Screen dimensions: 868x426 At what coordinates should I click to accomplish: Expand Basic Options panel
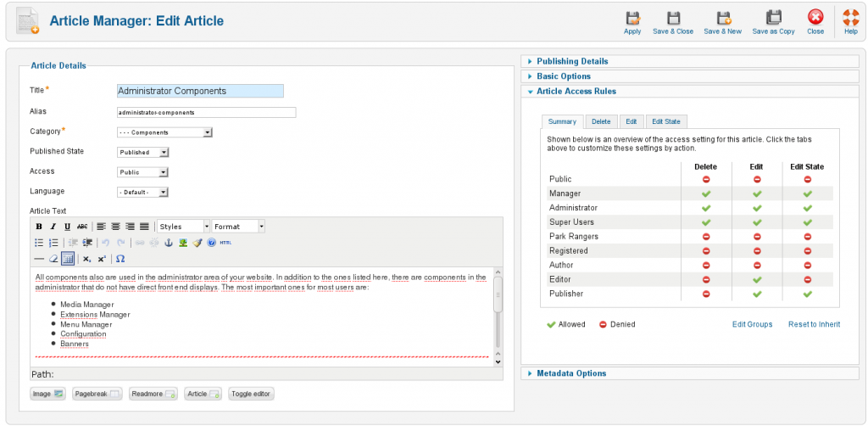click(x=690, y=76)
